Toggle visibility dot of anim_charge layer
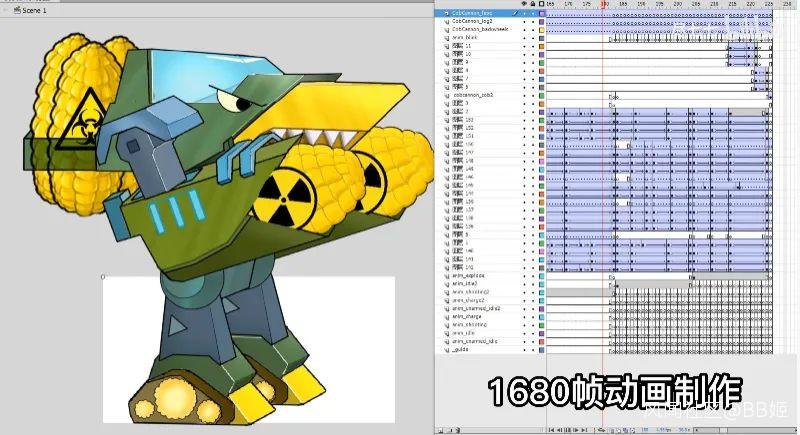Image resolution: width=800 pixels, height=435 pixels. click(523, 316)
